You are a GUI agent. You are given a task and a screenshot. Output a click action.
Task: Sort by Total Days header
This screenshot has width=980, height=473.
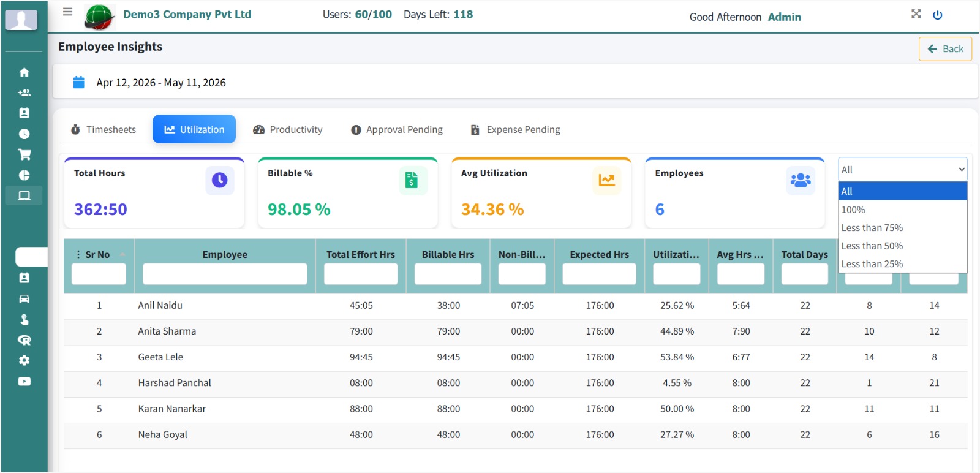(x=804, y=254)
